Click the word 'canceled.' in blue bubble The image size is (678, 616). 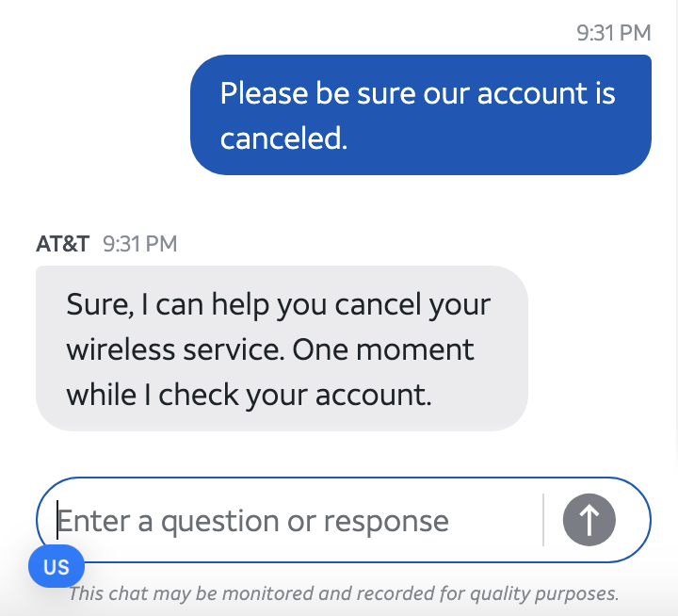coord(283,138)
